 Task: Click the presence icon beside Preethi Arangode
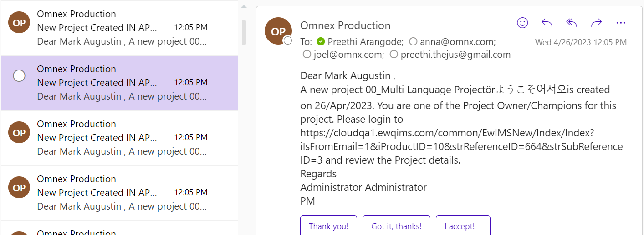[321, 42]
